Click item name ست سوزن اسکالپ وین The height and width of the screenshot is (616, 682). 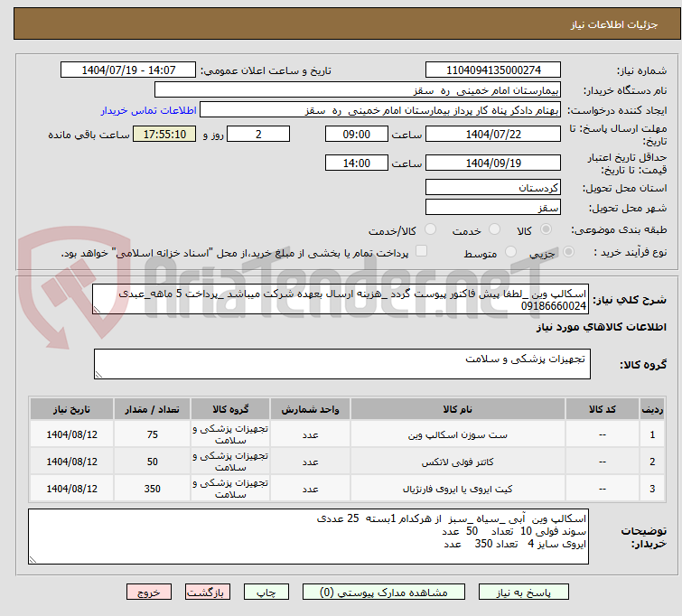tap(458, 434)
